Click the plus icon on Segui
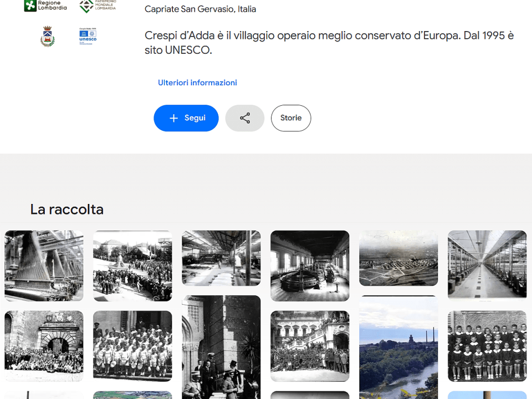Image resolution: width=532 pixels, height=399 pixels. 173,118
